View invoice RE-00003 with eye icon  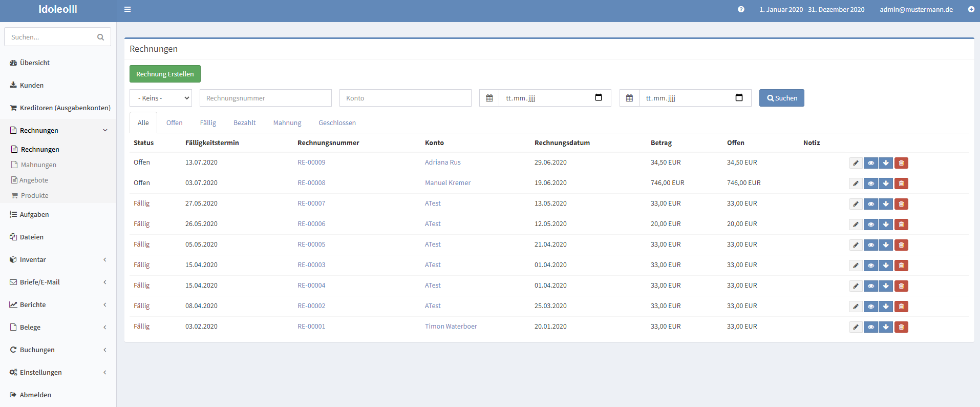pos(870,266)
